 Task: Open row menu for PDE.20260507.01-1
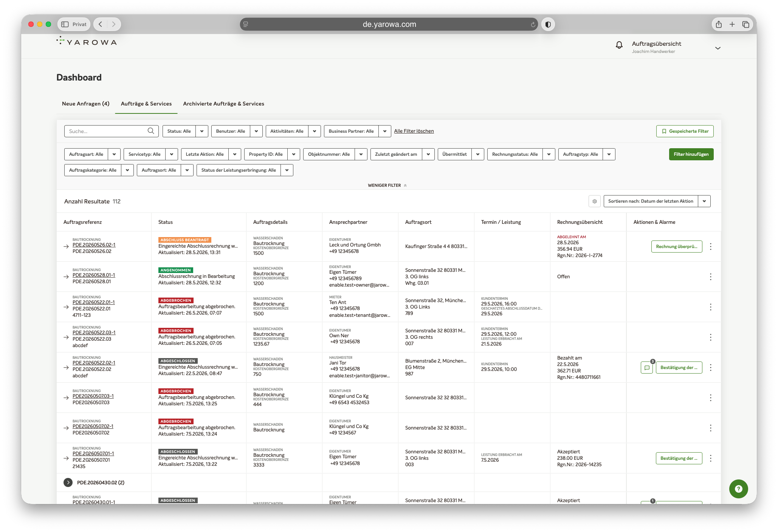click(711, 458)
